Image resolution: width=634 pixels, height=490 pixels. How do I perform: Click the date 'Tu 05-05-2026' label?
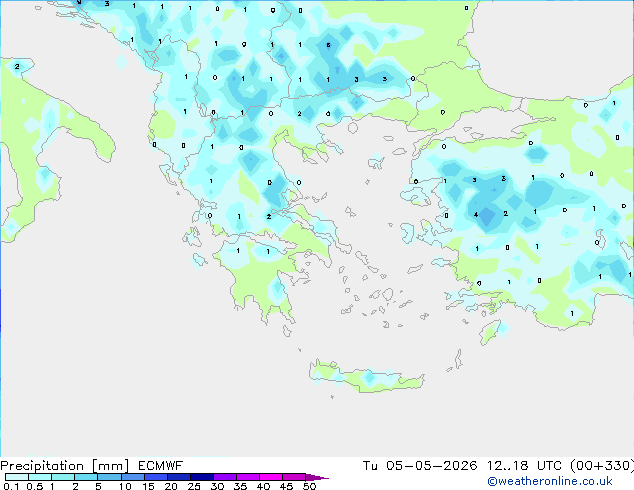point(420,466)
